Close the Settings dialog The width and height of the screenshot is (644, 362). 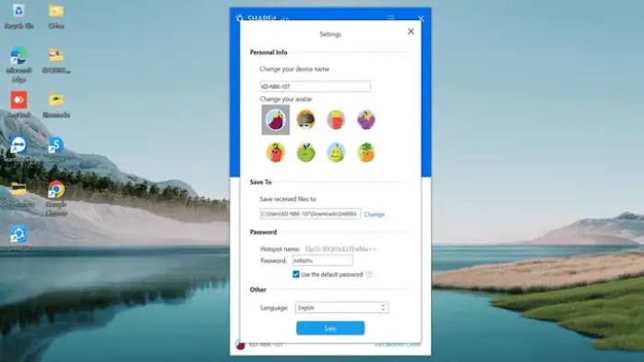pyautogui.click(x=411, y=31)
